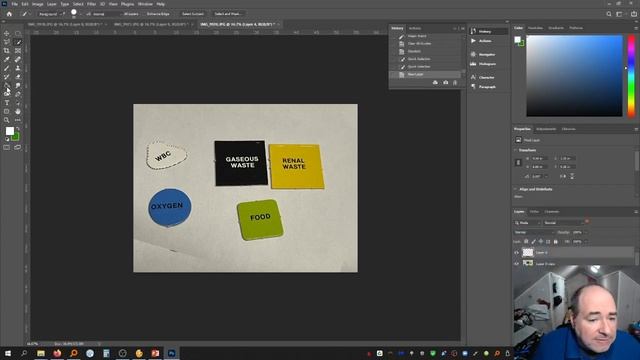Collapse Align and Distribute section
Image resolution: width=640 pixels, height=360 pixels.
(516, 189)
